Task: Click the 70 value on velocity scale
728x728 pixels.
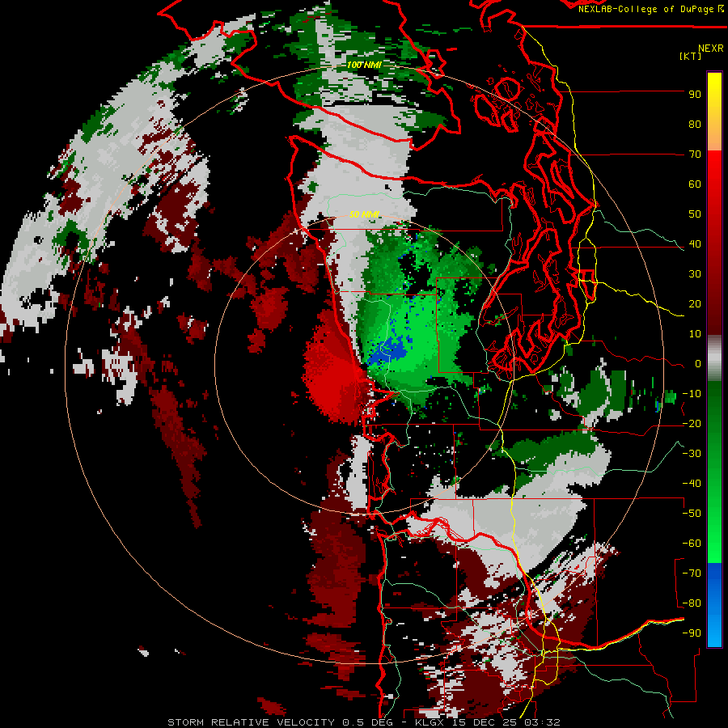Action: [695, 154]
